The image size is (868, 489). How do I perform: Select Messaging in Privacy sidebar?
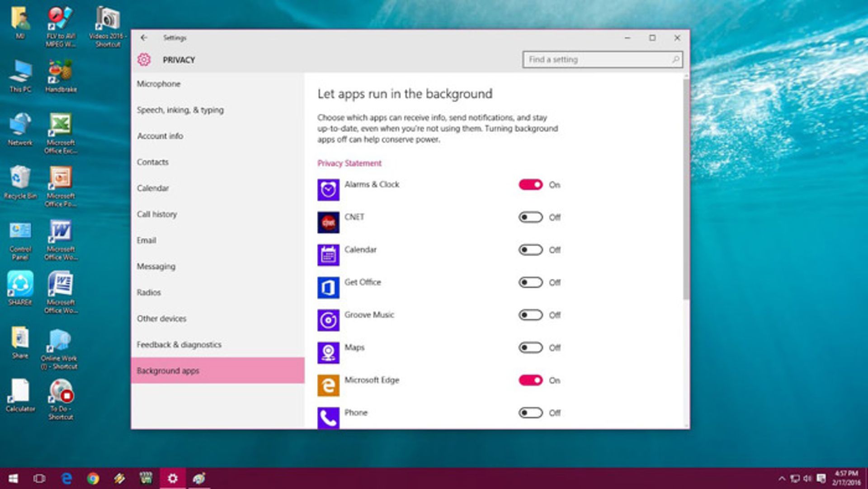(217, 266)
